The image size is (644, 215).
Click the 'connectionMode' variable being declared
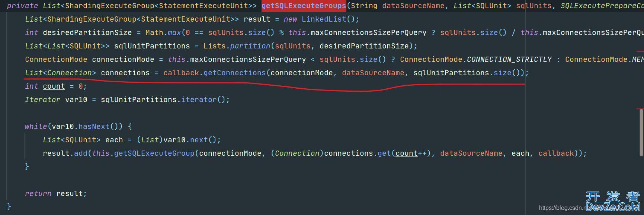point(123,59)
